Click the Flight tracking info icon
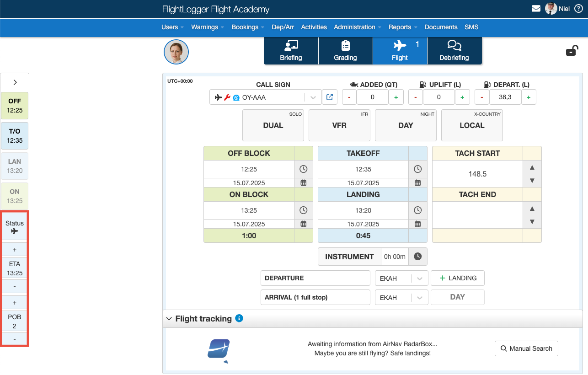Viewport: 588px width, 375px height. click(x=239, y=318)
